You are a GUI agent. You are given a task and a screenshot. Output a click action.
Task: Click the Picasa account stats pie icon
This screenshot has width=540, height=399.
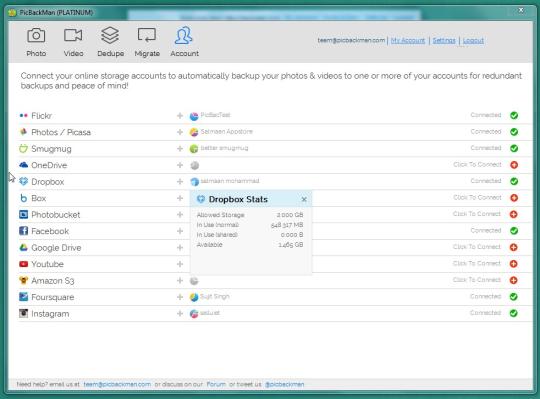[x=194, y=132]
